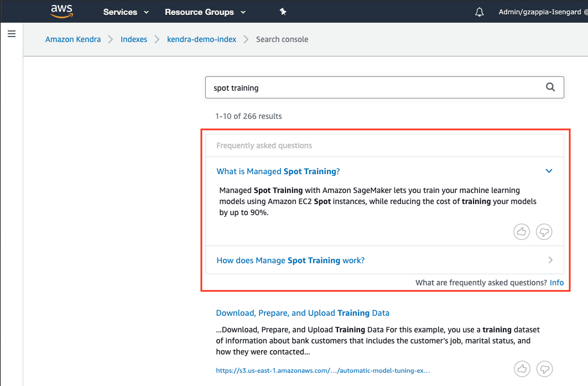Open the notifications bell

click(479, 12)
